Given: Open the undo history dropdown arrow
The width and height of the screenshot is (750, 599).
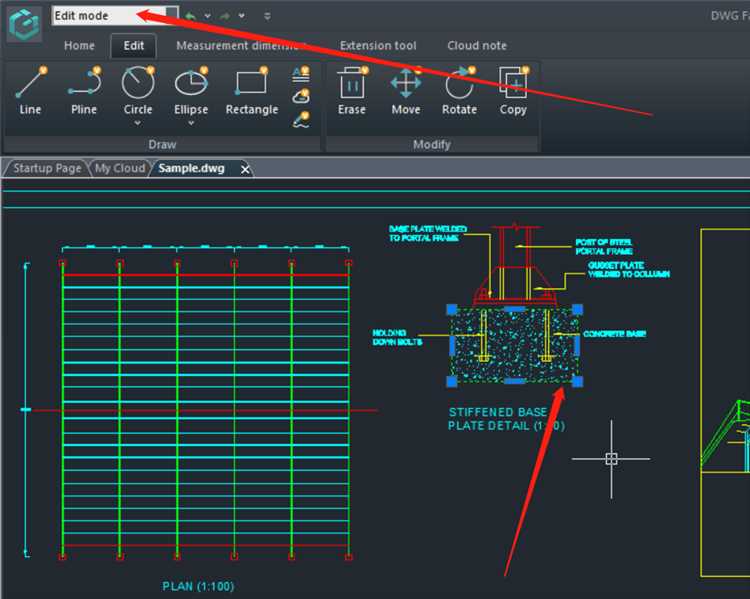Looking at the screenshot, I should click(207, 16).
